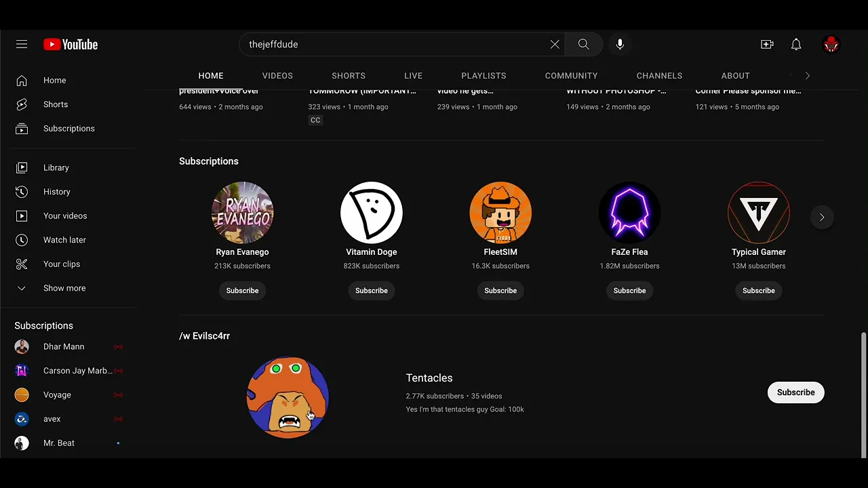Click the Your videos icon
Viewport: 868px width, 488px height.
[22, 216]
